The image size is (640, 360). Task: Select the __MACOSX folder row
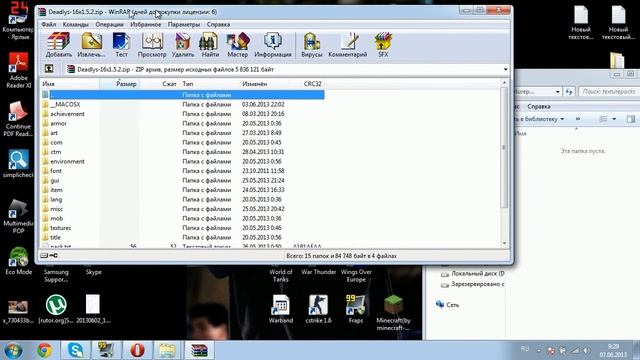182,104
